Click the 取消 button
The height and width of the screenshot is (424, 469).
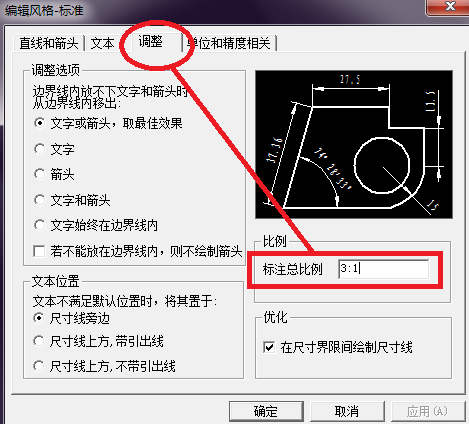tap(347, 411)
